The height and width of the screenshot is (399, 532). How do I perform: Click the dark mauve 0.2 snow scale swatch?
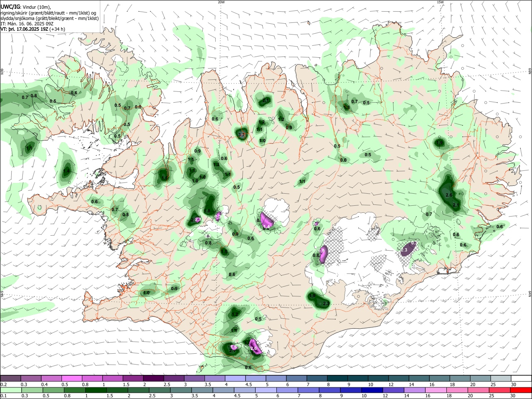tap(10, 378)
